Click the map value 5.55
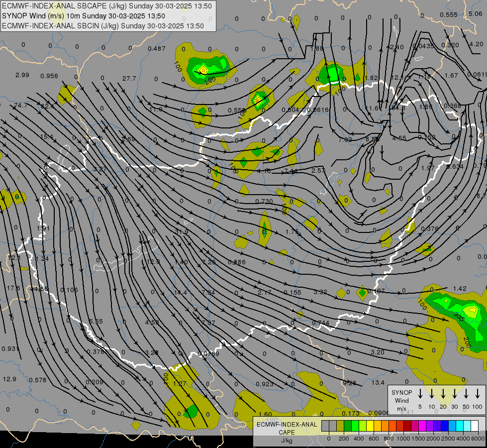 (96, 321)
